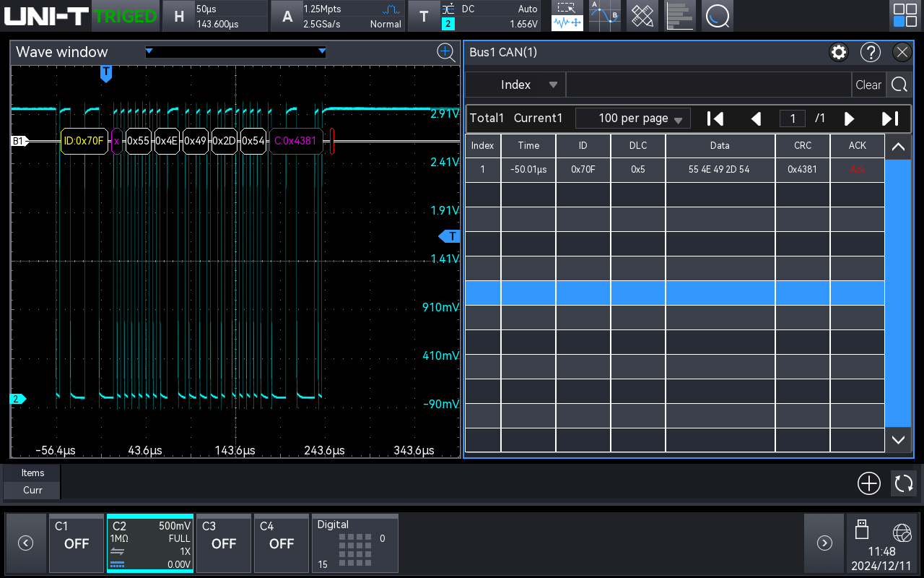Select the region zoom/waveform move tool

tap(567, 16)
